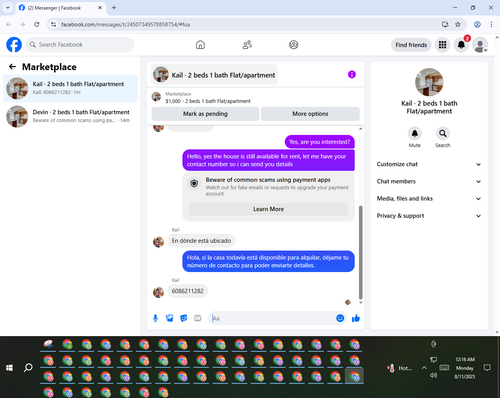Expand Media, files and links section

point(429,199)
